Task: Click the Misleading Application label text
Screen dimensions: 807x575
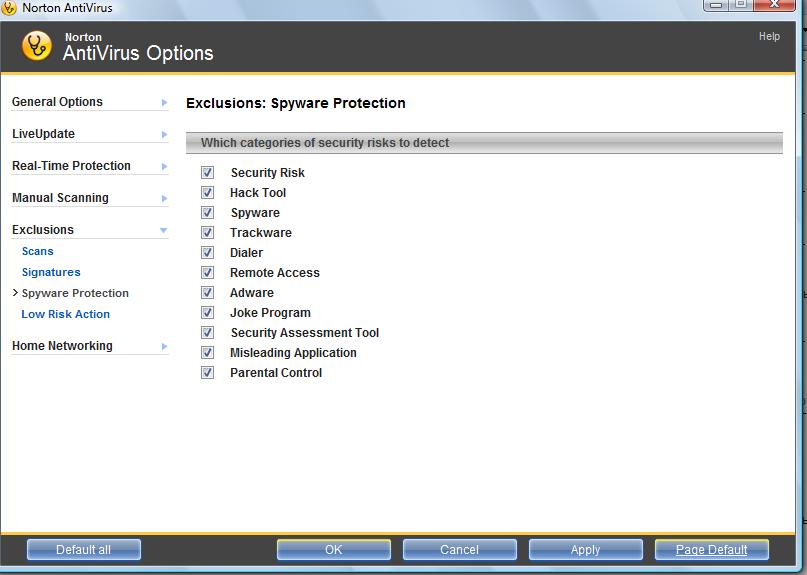Action: coord(293,353)
